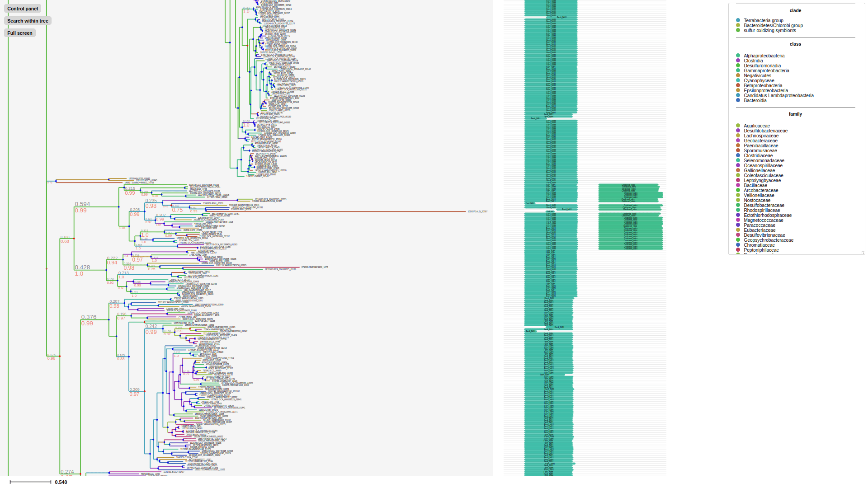The height and width of the screenshot is (488, 868).
Task: Click the branch value 0.274
Action: pos(67,472)
